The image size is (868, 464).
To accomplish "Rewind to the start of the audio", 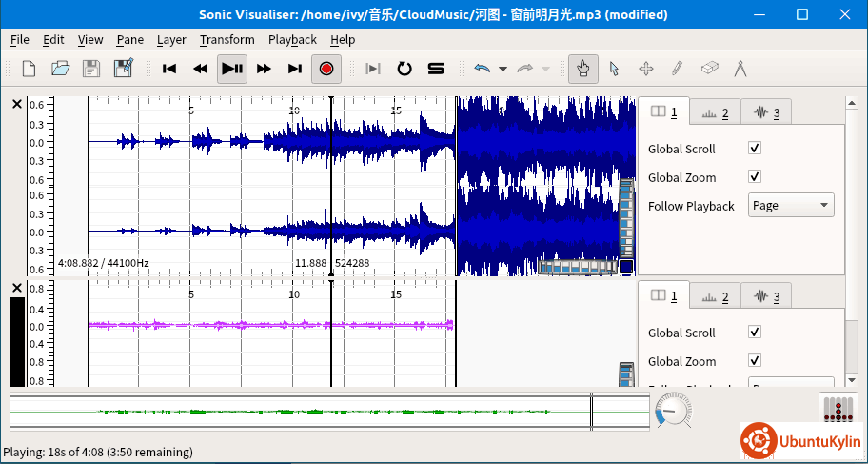I will tap(169, 69).
